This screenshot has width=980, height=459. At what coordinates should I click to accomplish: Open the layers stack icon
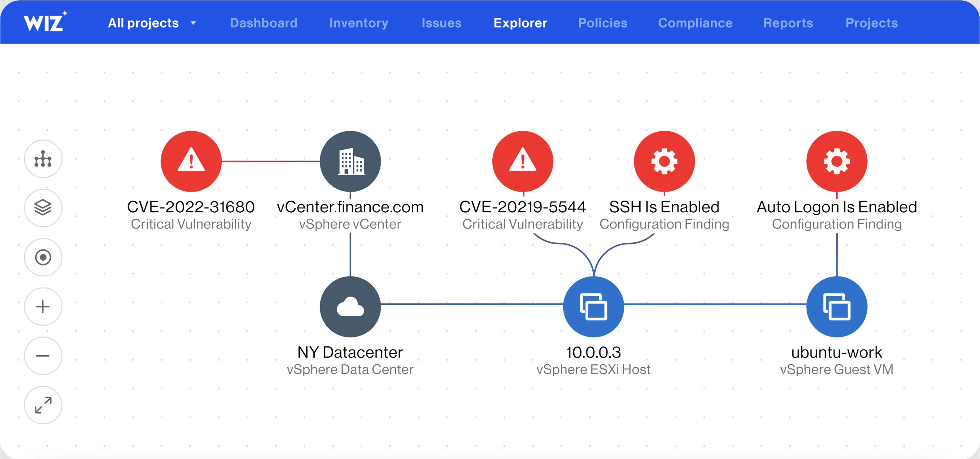coord(43,208)
